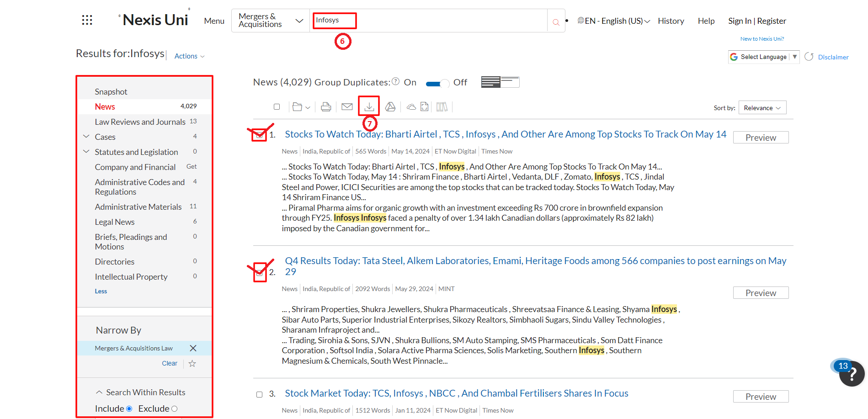The width and height of the screenshot is (868, 419).
Task: Click the Disclaimer refresh icon
Action: tap(809, 57)
